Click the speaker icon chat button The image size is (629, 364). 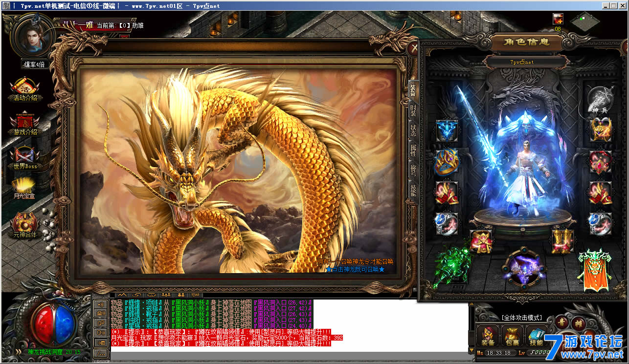100,304
